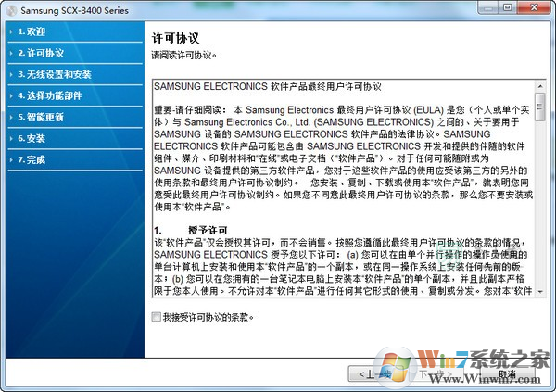Click the 许可协议 page heading
The width and height of the screenshot is (556, 392).
[x=175, y=38]
